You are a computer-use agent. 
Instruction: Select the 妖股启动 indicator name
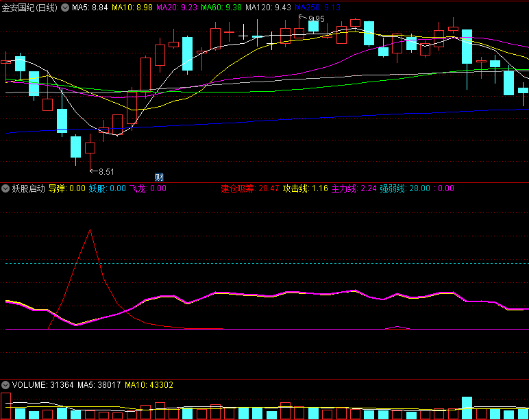[x=29, y=188]
